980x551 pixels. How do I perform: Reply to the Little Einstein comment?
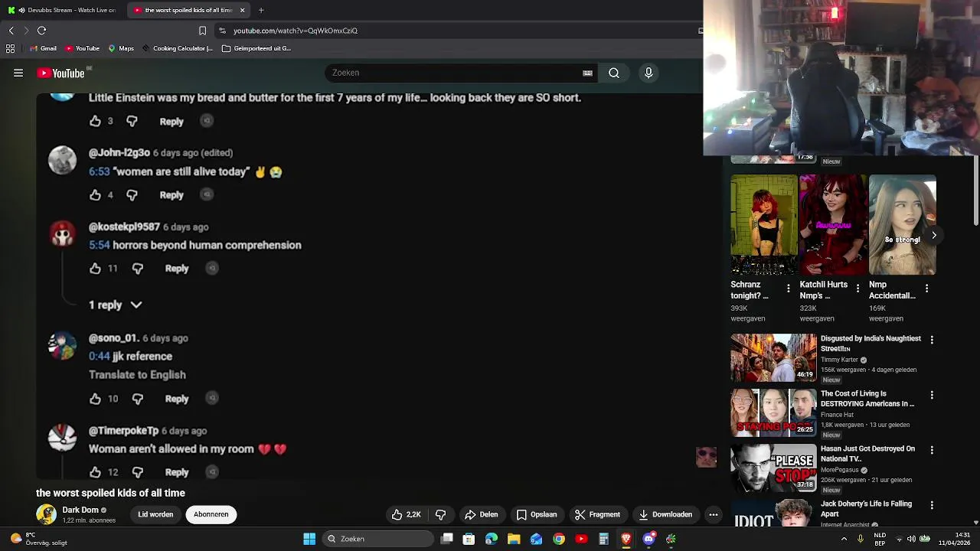(x=171, y=122)
